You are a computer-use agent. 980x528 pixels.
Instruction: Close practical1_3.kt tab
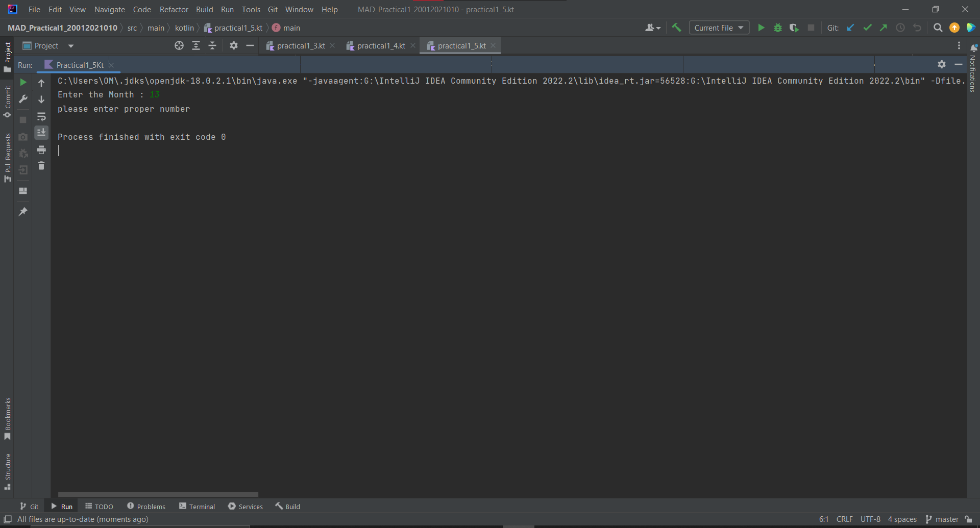click(x=333, y=45)
